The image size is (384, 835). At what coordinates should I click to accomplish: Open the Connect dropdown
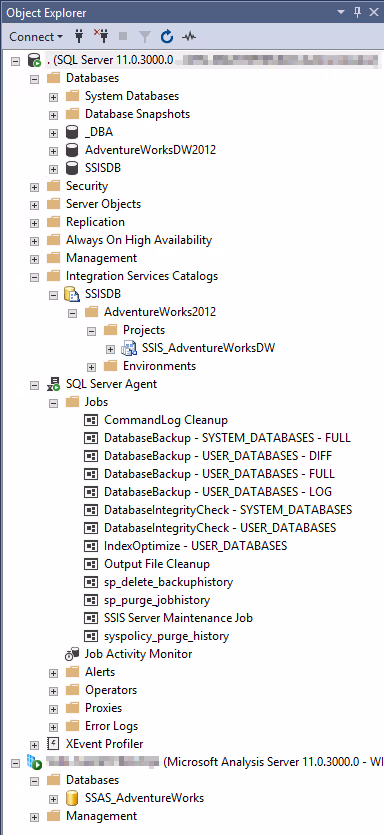pos(36,37)
